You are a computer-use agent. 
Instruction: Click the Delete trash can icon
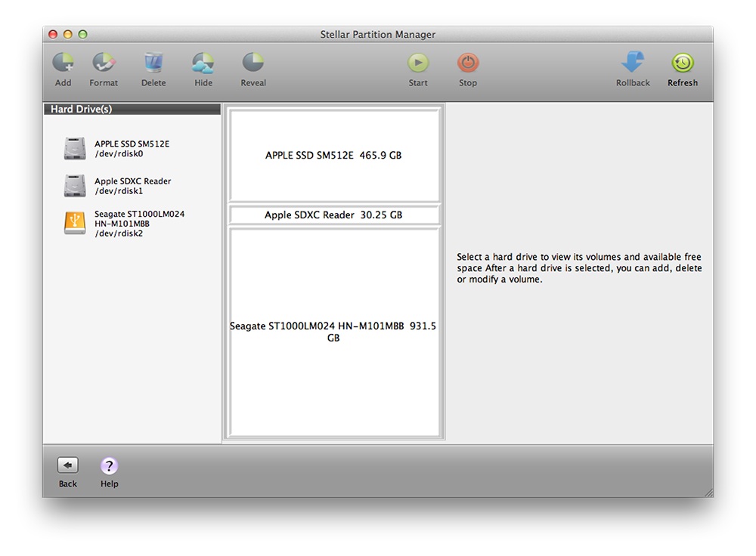click(153, 63)
